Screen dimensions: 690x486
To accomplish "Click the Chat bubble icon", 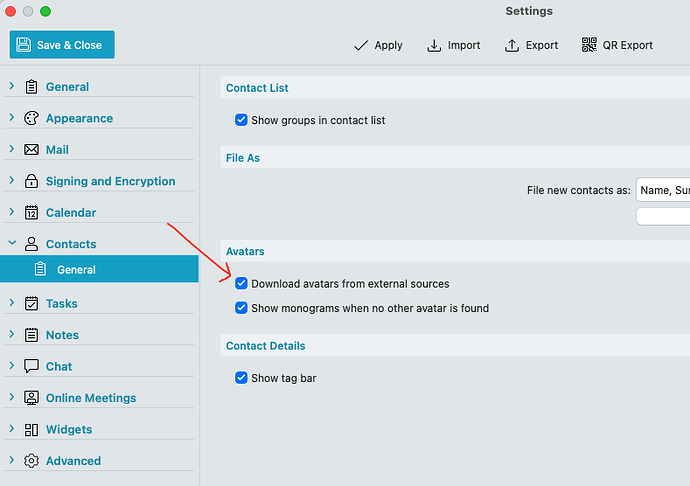I will click(x=31, y=366).
